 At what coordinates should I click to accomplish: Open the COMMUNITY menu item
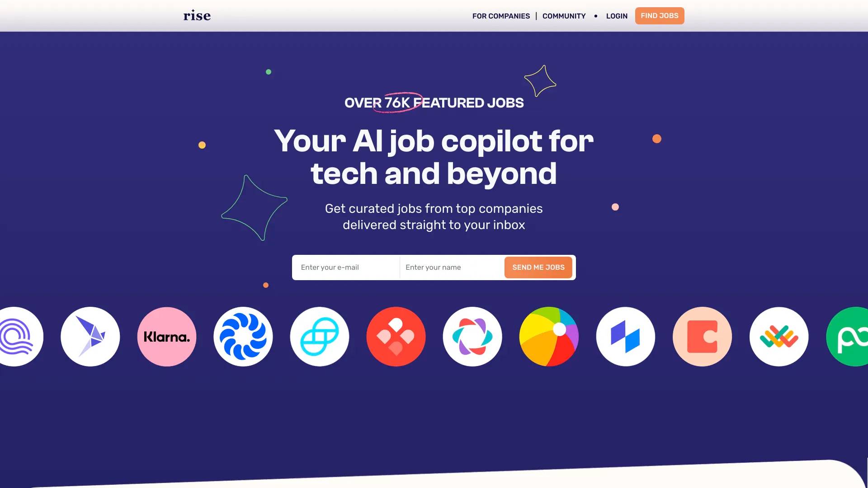coord(563,15)
